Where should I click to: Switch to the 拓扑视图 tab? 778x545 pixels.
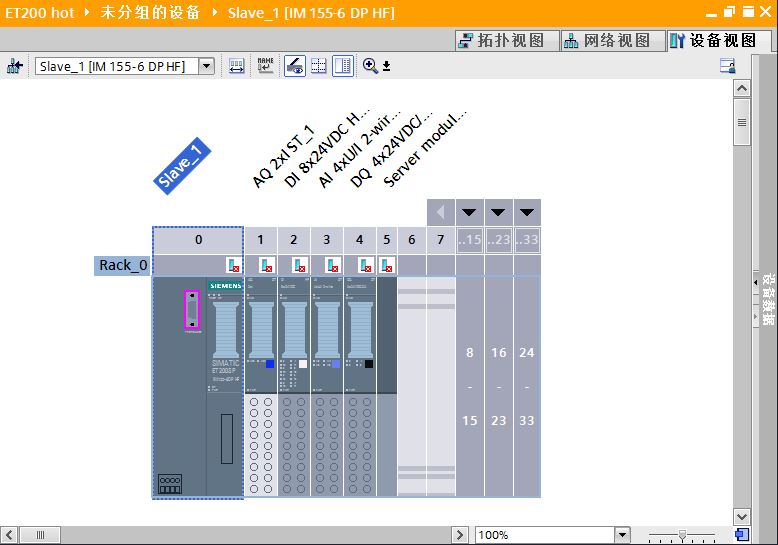(x=507, y=40)
